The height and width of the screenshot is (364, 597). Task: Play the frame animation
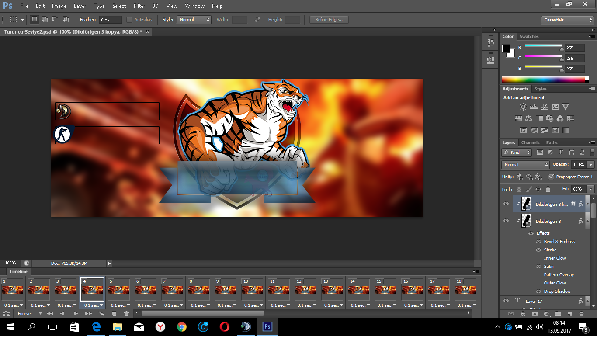click(x=75, y=314)
